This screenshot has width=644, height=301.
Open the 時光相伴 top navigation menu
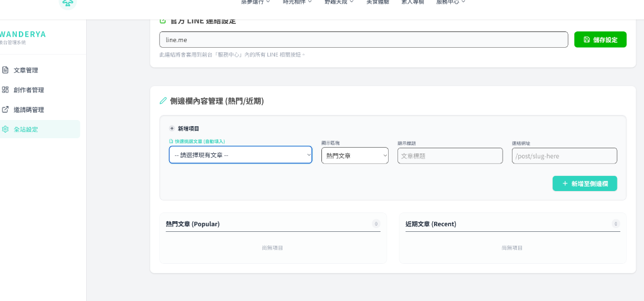pyautogui.click(x=297, y=3)
